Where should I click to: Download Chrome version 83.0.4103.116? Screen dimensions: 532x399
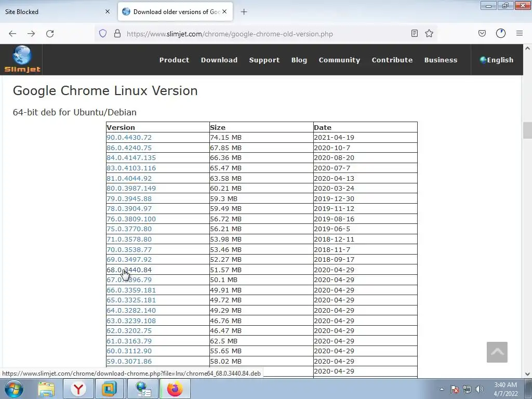click(x=131, y=168)
